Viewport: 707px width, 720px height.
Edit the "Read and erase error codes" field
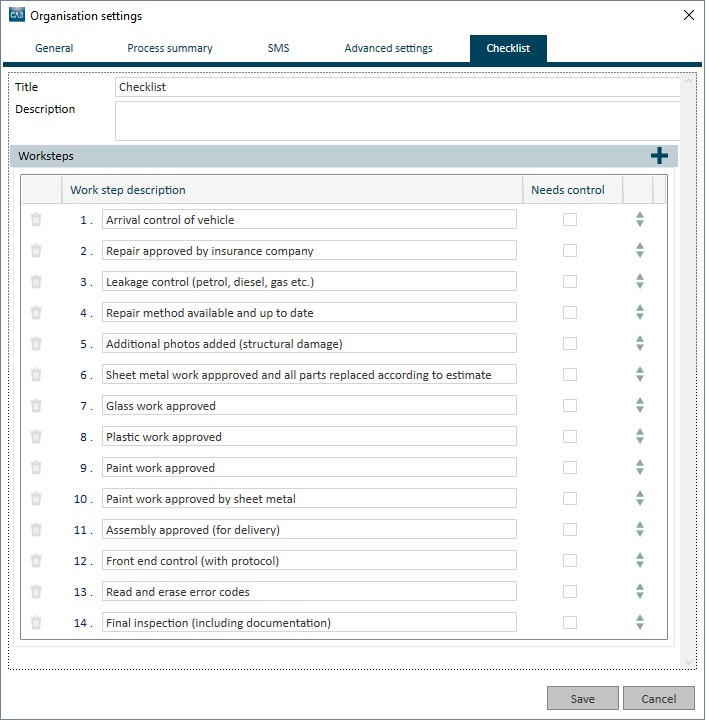309,591
